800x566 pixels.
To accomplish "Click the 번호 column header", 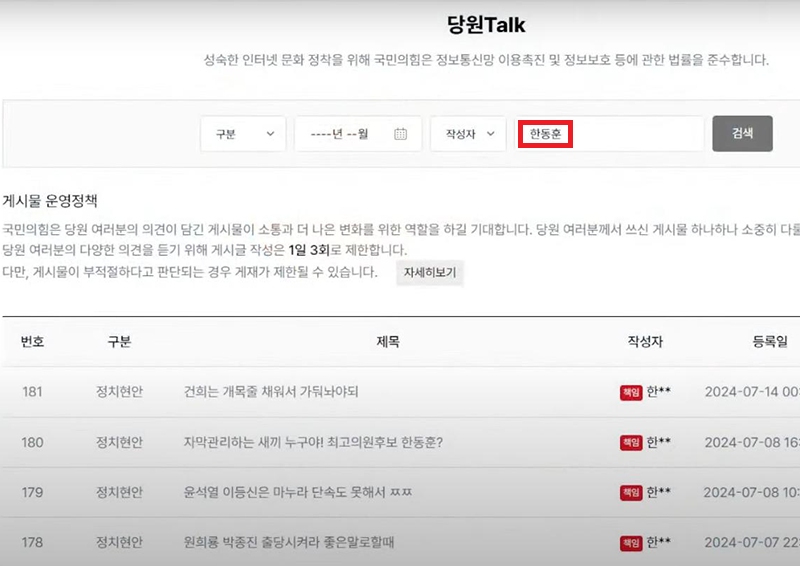I will 32,341.
